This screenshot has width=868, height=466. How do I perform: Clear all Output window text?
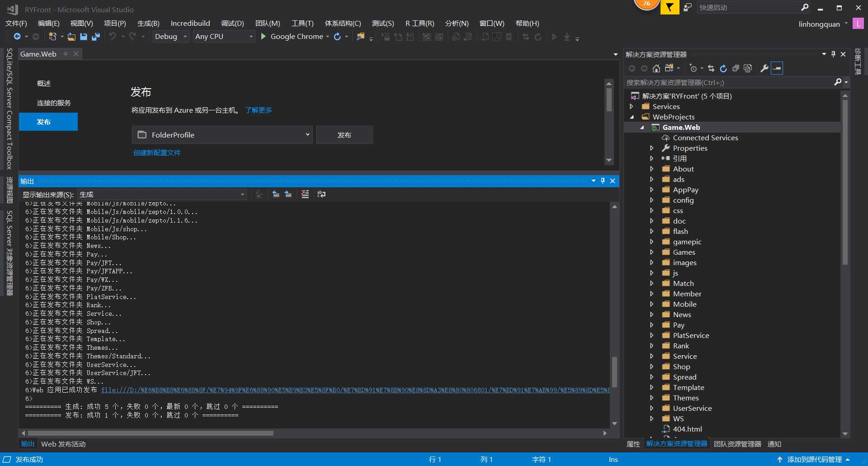(305, 194)
